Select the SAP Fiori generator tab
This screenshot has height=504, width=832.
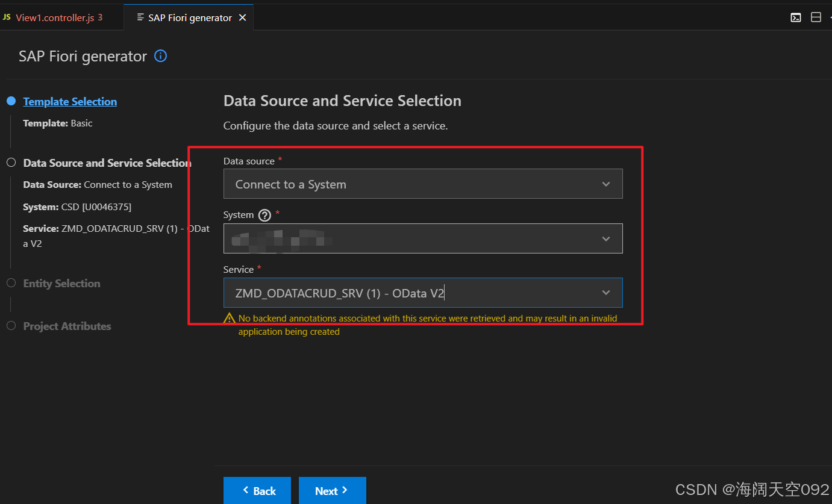click(190, 17)
